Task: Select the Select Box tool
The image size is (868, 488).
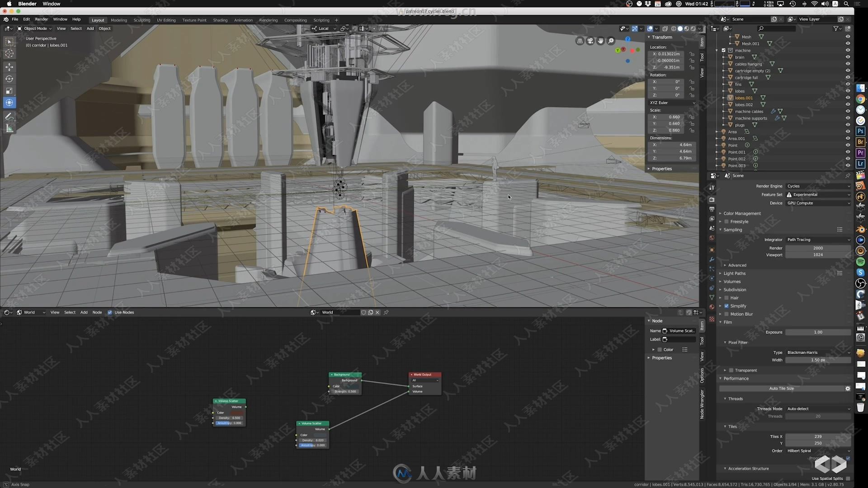Action: point(9,42)
